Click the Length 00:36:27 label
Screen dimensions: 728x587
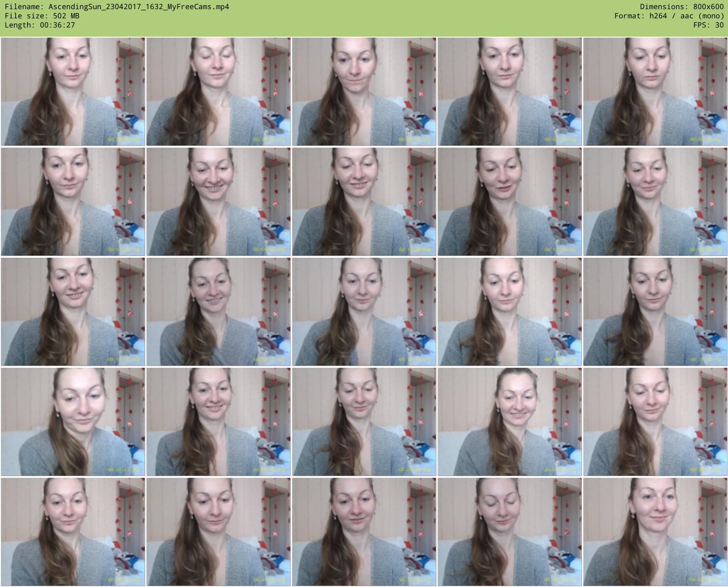[x=40, y=25]
